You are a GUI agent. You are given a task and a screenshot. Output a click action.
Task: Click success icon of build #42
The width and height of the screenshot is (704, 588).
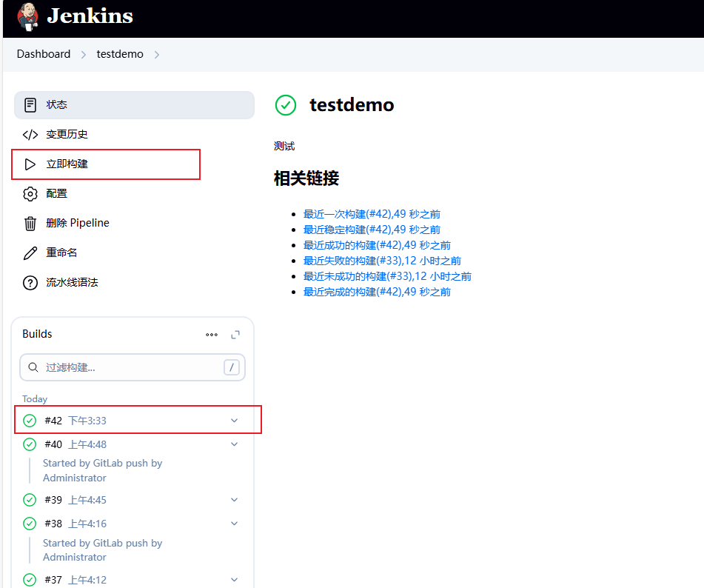[x=30, y=421]
